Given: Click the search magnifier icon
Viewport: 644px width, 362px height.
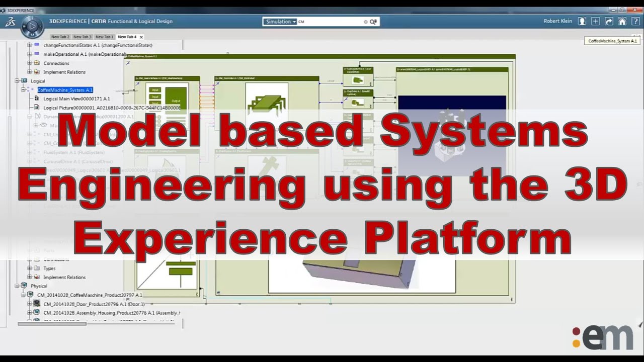Looking at the screenshot, I should click(373, 22).
